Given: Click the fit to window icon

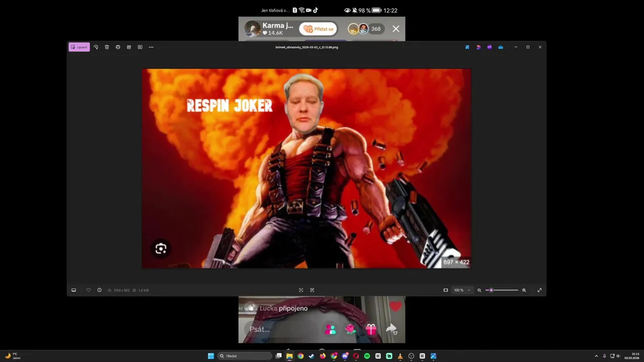Looking at the screenshot, I should pyautogui.click(x=446, y=290).
